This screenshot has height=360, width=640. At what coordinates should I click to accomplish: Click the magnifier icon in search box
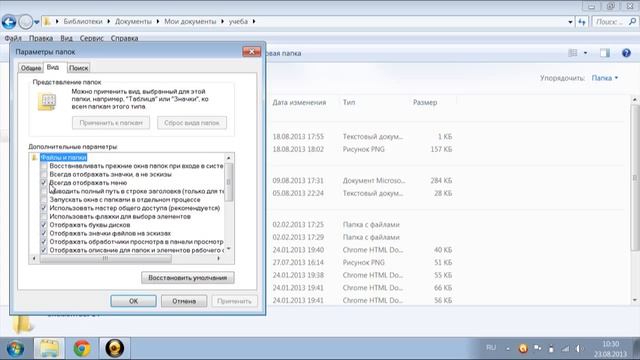pyautogui.click(x=633, y=22)
